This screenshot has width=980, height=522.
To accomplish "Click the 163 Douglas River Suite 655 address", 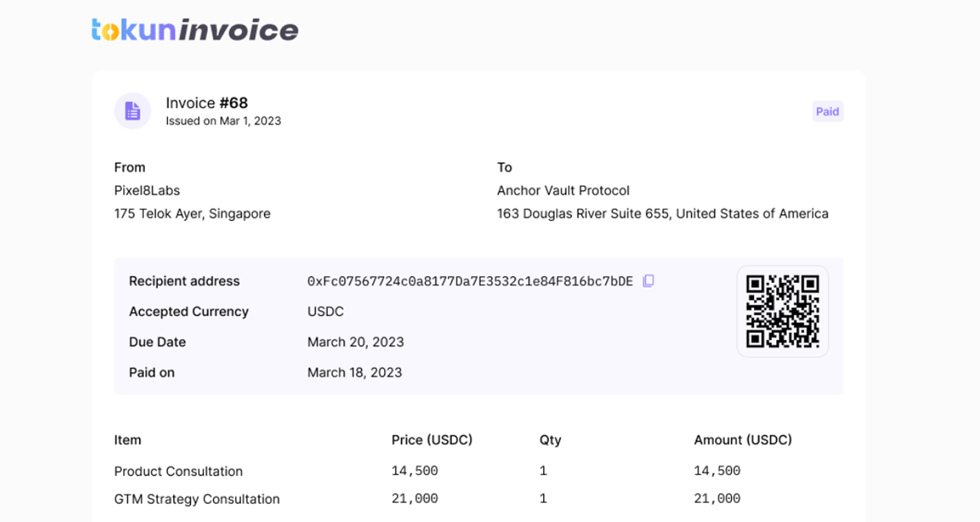I will pyautogui.click(x=662, y=214).
